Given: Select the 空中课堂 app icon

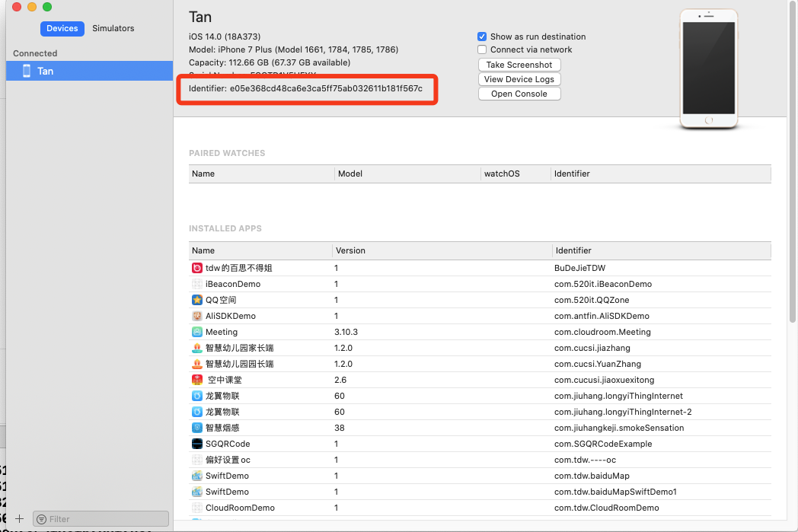Looking at the screenshot, I should click(193, 380).
